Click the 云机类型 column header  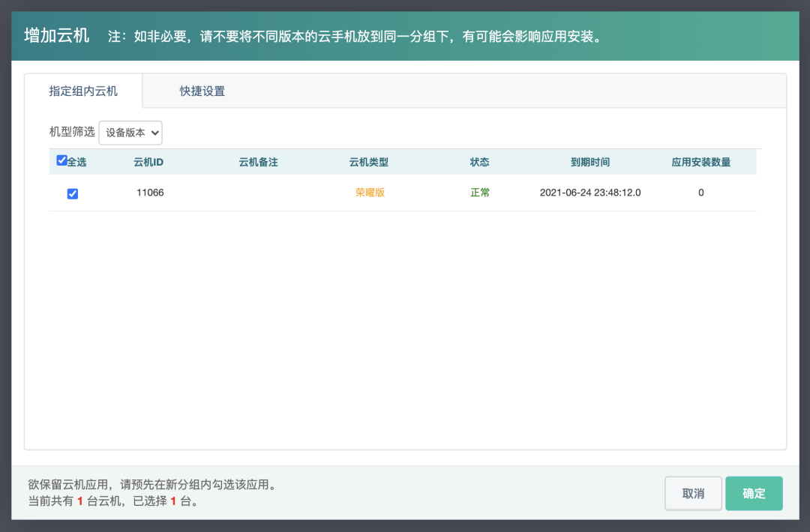click(370, 161)
